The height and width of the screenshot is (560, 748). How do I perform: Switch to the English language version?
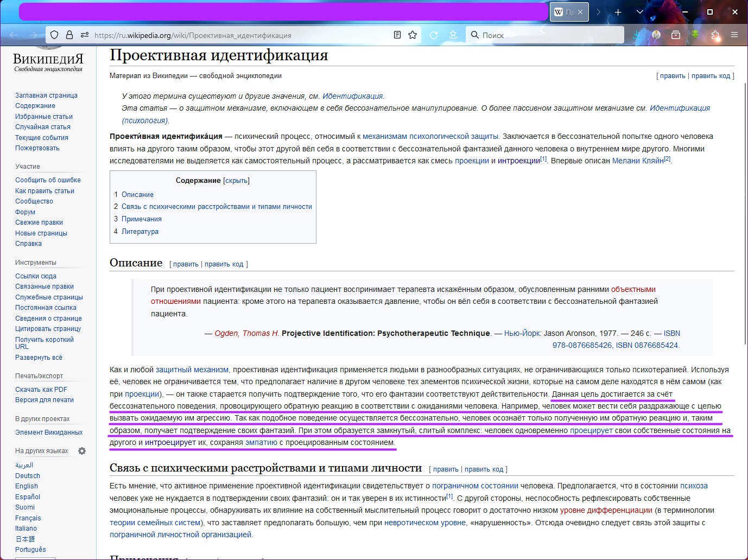27,486
